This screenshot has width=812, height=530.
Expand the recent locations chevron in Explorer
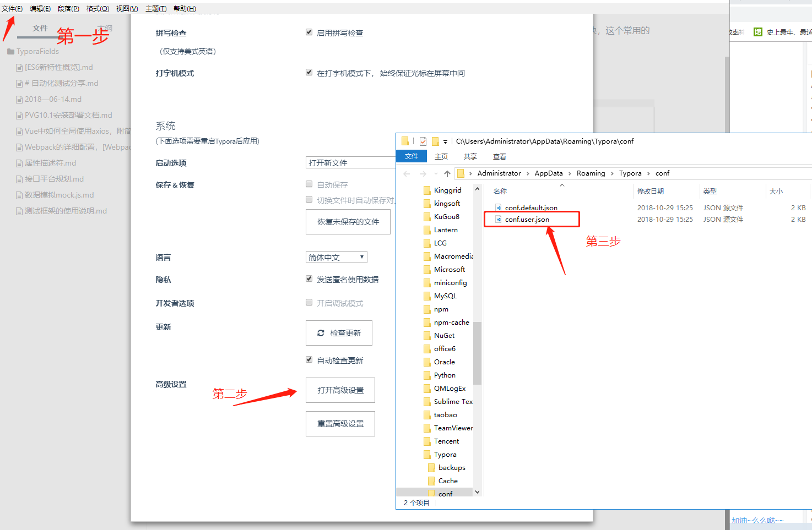pos(436,174)
